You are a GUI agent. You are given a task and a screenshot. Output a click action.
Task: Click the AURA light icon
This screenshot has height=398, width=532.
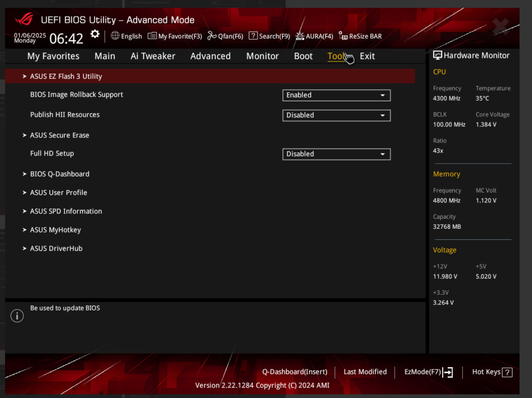(x=300, y=36)
